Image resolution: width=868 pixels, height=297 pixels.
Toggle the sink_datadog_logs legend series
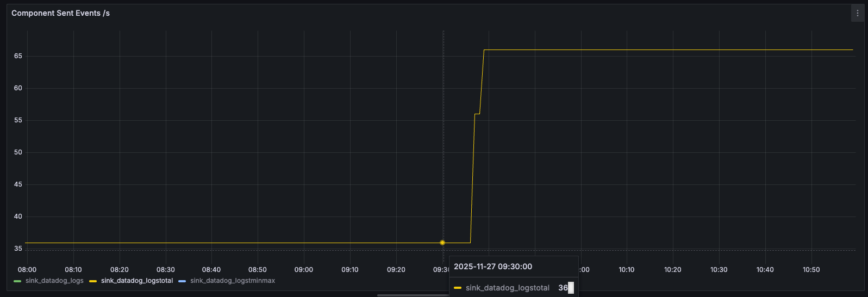pos(54,281)
